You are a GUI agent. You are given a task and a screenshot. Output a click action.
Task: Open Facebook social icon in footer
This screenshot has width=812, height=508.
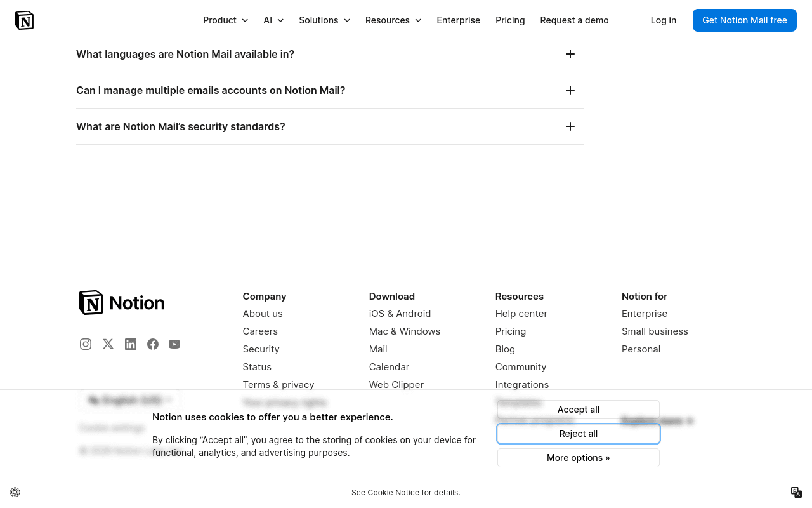(153, 344)
